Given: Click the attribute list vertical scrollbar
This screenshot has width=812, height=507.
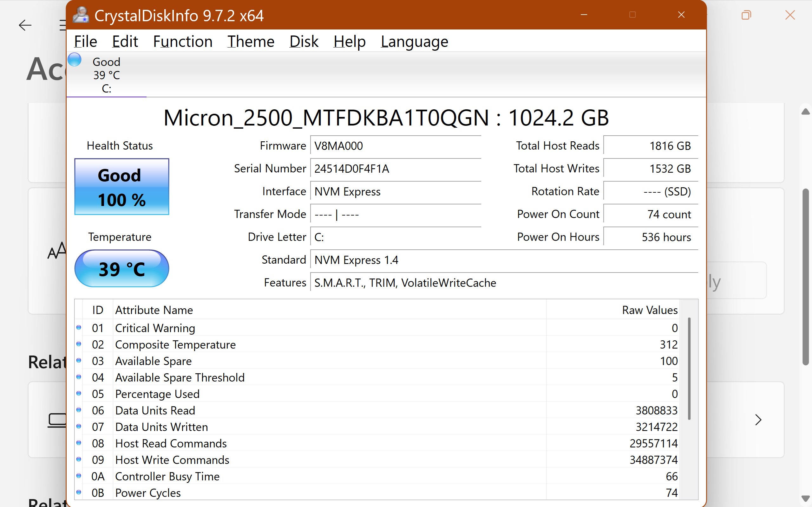Looking at the screenshot, I should pyautogui.click(x=689, y=369).
